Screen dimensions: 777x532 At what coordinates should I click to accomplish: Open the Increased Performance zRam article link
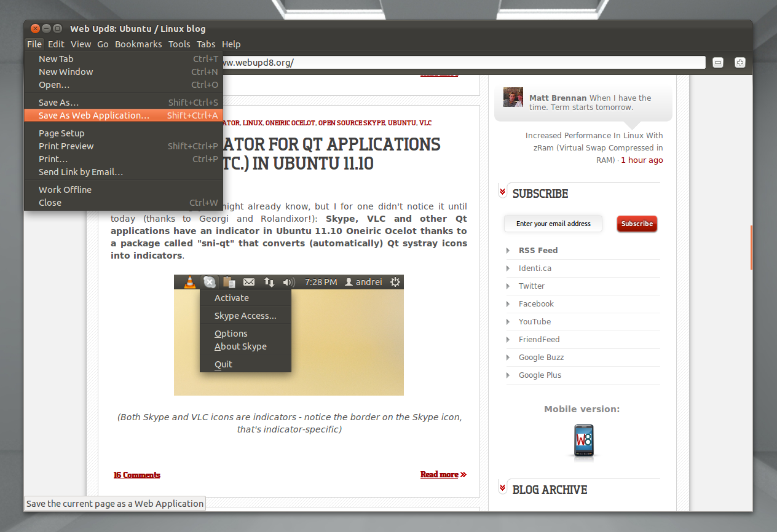click(x=594, y=147)
